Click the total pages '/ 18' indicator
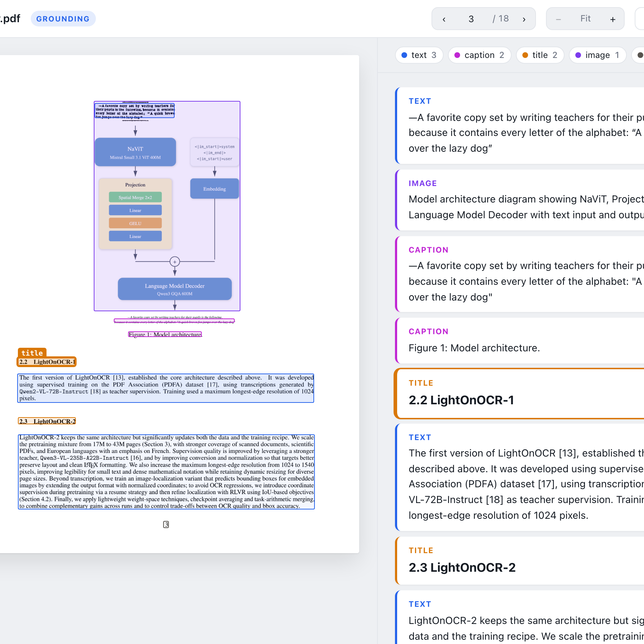Screen dimensions: 644x644 click(x=501, y=19)
